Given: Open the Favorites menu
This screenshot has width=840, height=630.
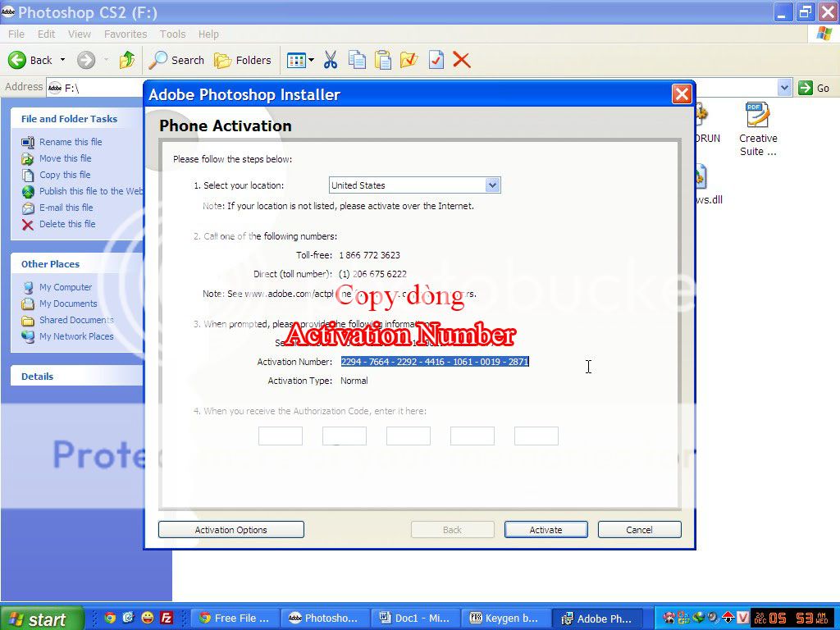Looking at the screenshot, I should (x=126, y=34).
